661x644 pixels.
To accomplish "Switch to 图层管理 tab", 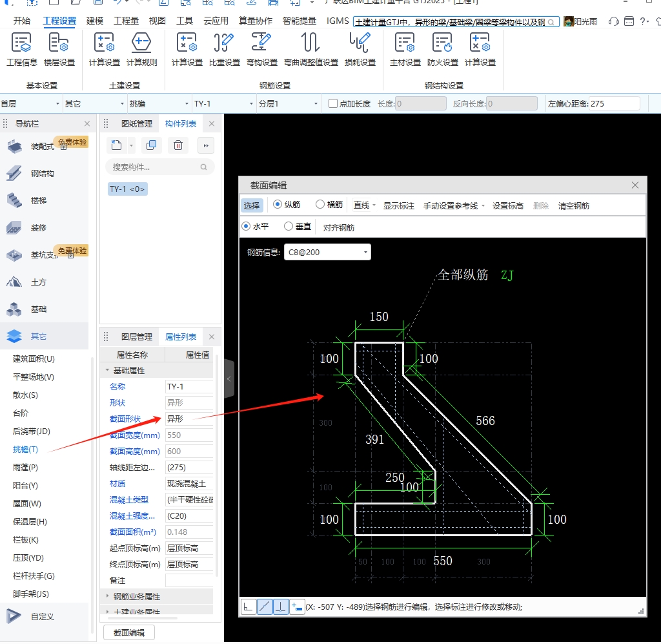I will click(x=137, y=337).
